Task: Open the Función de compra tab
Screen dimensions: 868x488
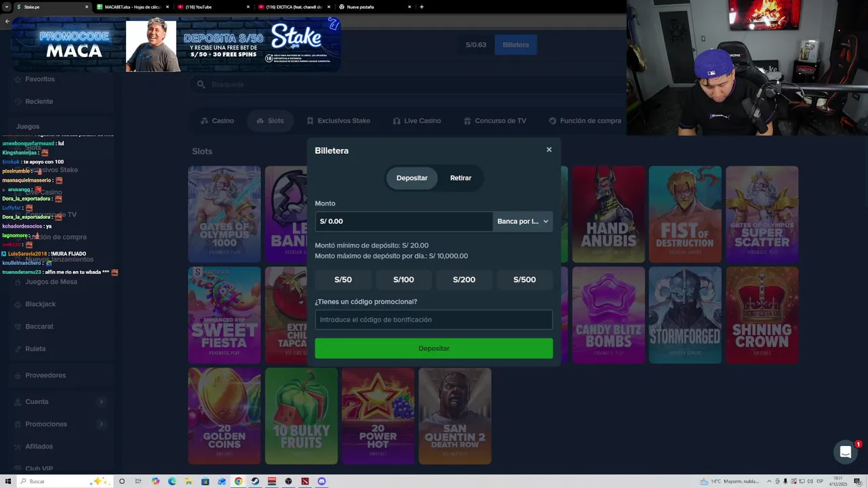Action: [x=585, y=121]
